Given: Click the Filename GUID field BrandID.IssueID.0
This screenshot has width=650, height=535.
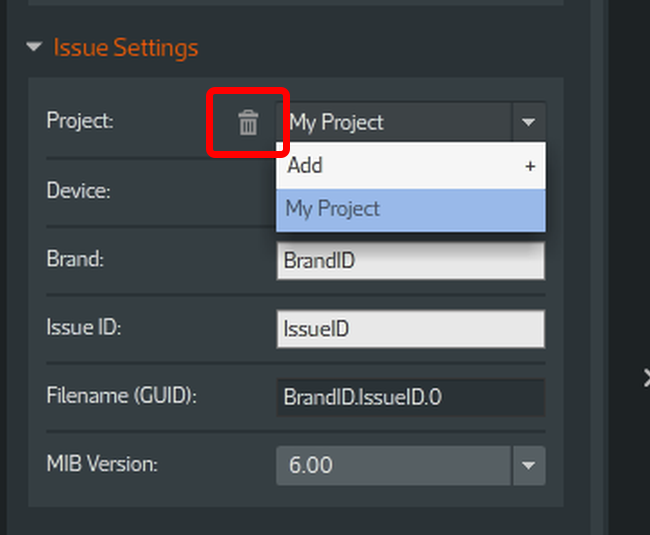Looking at the screenshot, I should click(x=410, y=397).
